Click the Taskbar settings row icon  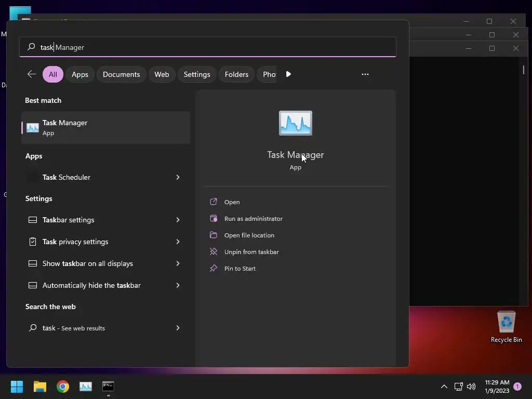(x=33, y=220)
